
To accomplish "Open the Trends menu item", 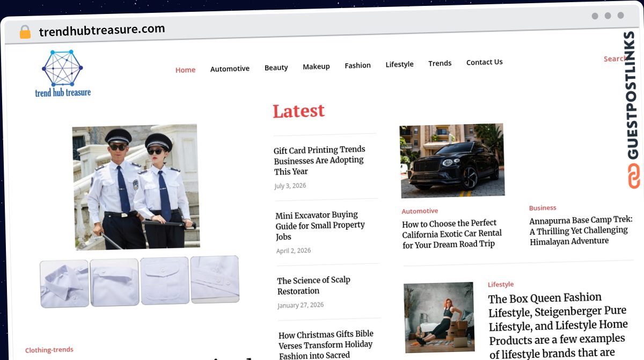I will pos(440,63).
